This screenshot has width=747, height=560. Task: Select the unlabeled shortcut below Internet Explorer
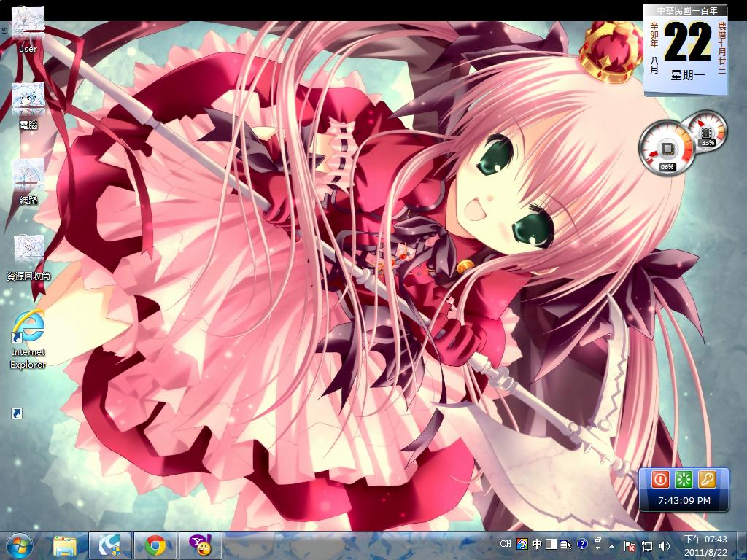click(17, 413)
